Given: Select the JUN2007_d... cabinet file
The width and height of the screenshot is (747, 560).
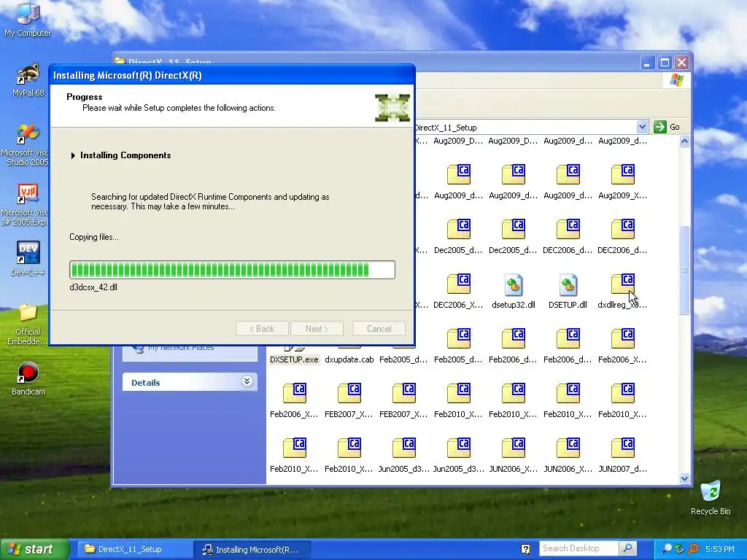Looking at the screenshot, I should tap(622, 456).
